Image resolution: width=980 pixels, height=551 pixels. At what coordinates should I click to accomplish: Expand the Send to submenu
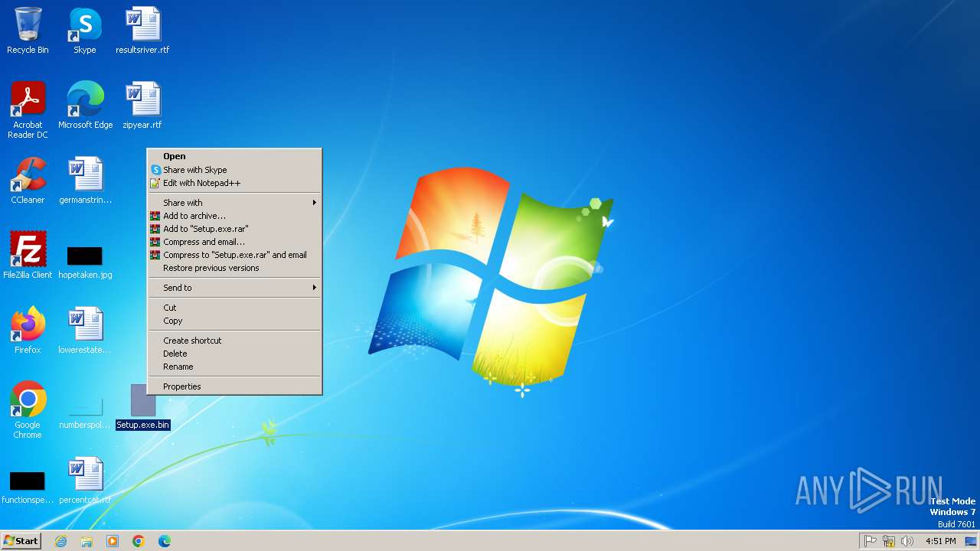pyautogui.click(x=234, y=288)
